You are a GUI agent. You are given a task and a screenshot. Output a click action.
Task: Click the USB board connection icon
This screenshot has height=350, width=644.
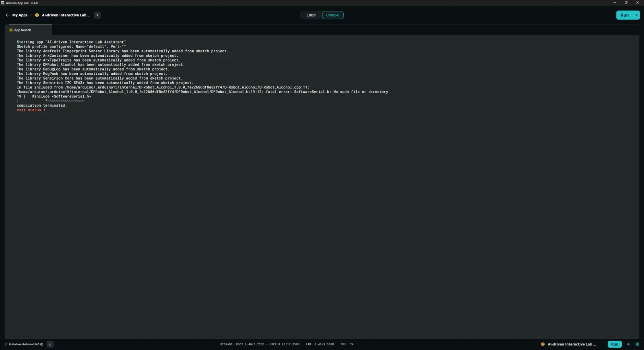coord(6,344)
